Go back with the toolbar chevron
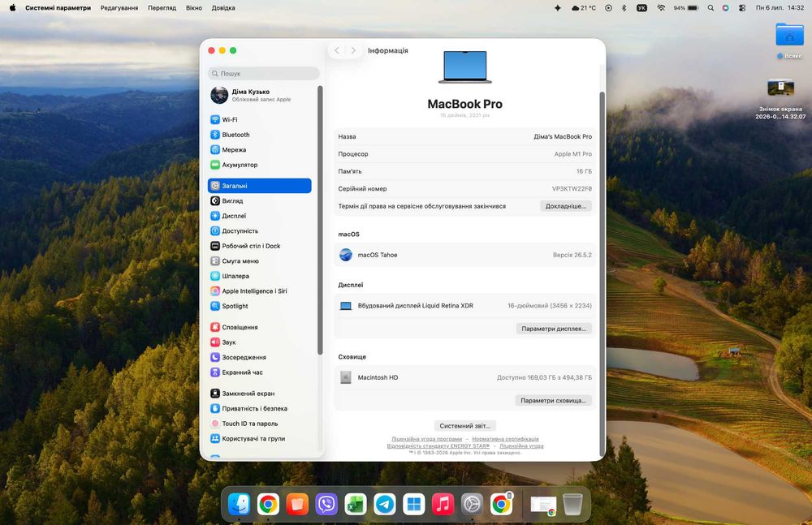Viewport: 812px width, 525px height. (x=337, y=50)
